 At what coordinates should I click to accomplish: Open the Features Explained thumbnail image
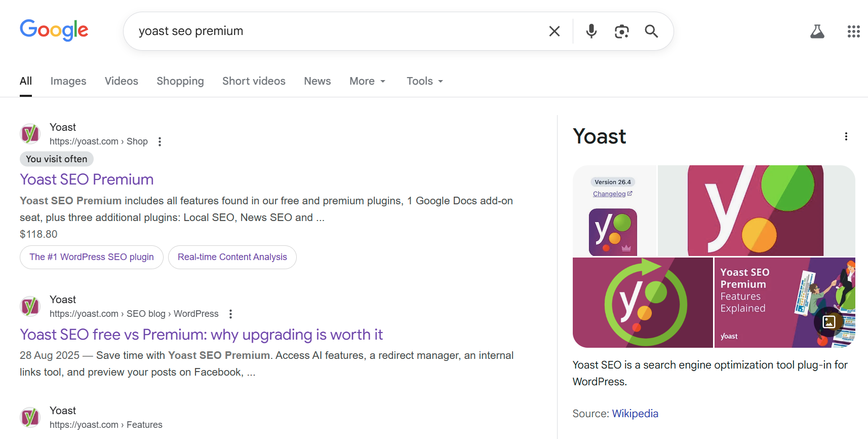(784, 303)
